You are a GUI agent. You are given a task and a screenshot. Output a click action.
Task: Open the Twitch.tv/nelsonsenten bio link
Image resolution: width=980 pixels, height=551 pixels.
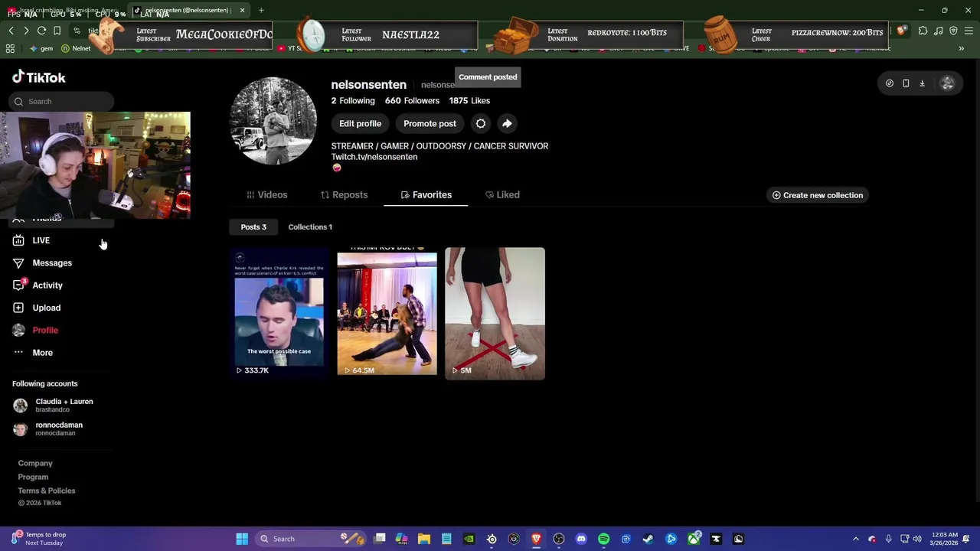click(374, 157)
